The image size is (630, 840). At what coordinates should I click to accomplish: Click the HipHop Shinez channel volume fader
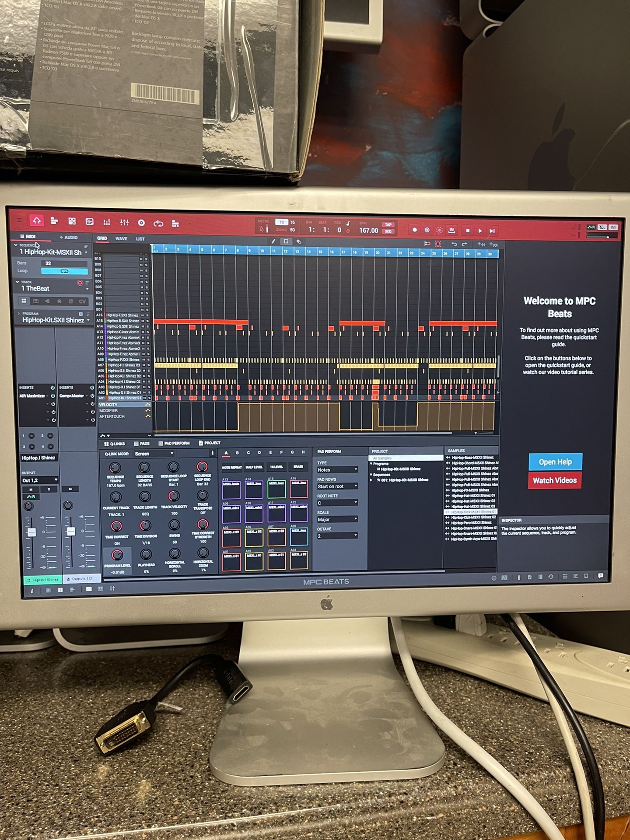31,532
